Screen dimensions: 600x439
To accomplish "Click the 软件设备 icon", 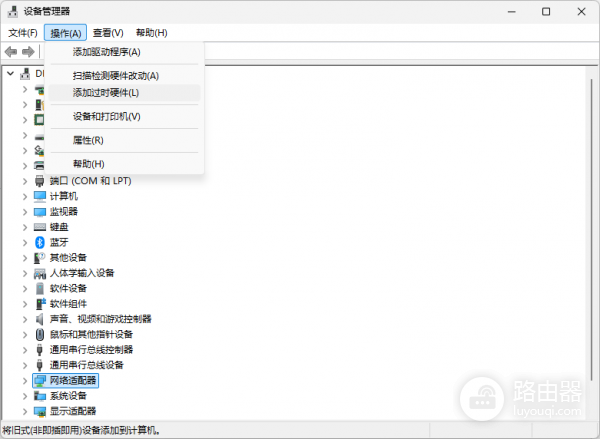I will (x=40, y=288).
